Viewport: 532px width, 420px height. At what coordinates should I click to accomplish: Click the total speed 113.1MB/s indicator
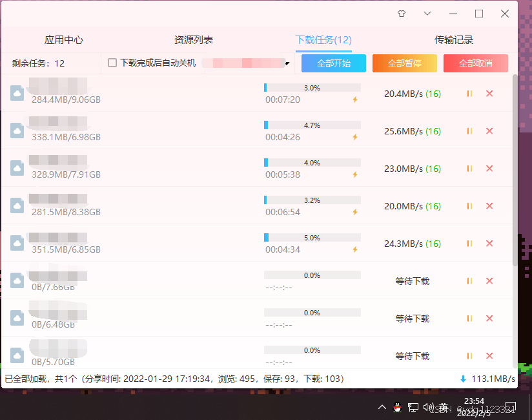point(487,379)
